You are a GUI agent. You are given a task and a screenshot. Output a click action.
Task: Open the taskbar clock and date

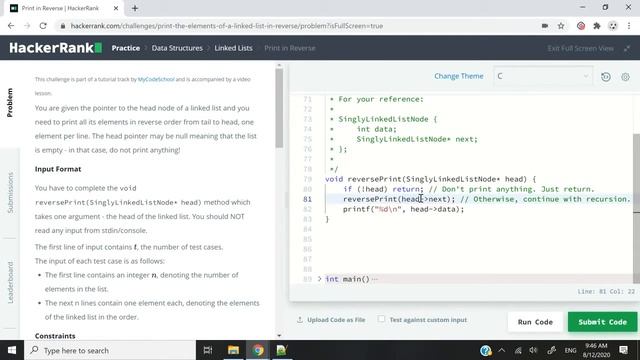[596, 350]
